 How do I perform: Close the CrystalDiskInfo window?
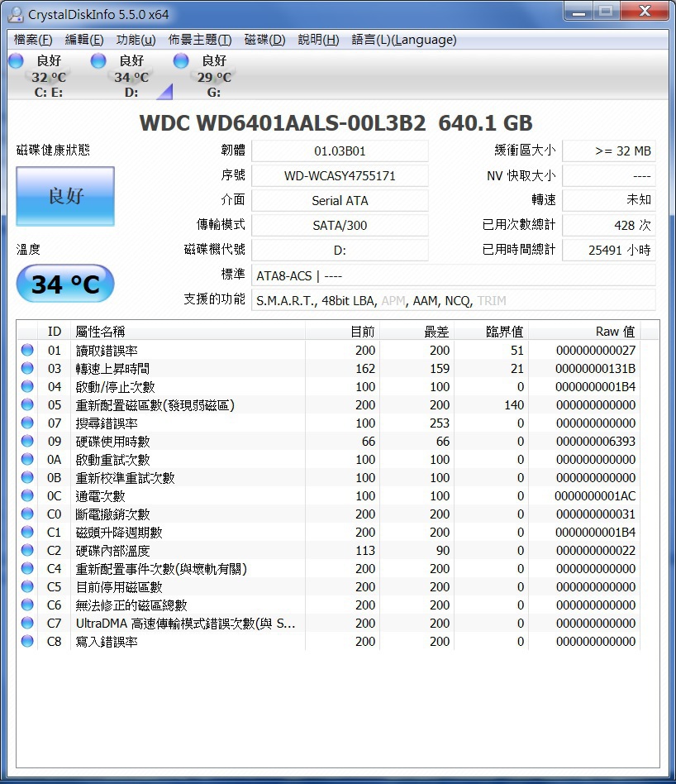[645, 11]
